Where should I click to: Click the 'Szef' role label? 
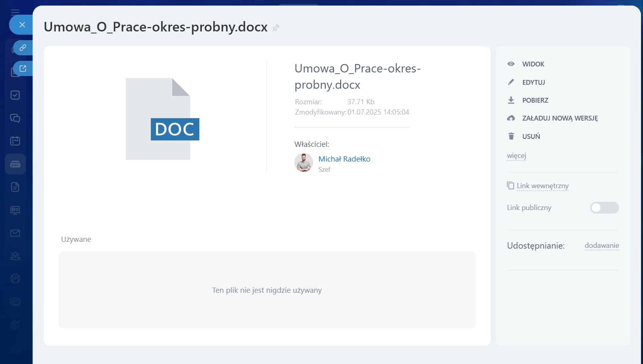point(324,169)
